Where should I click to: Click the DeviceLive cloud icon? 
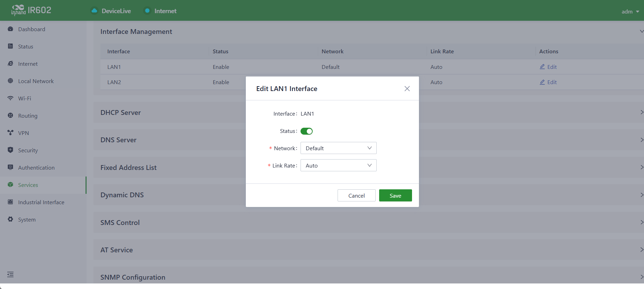94,11
